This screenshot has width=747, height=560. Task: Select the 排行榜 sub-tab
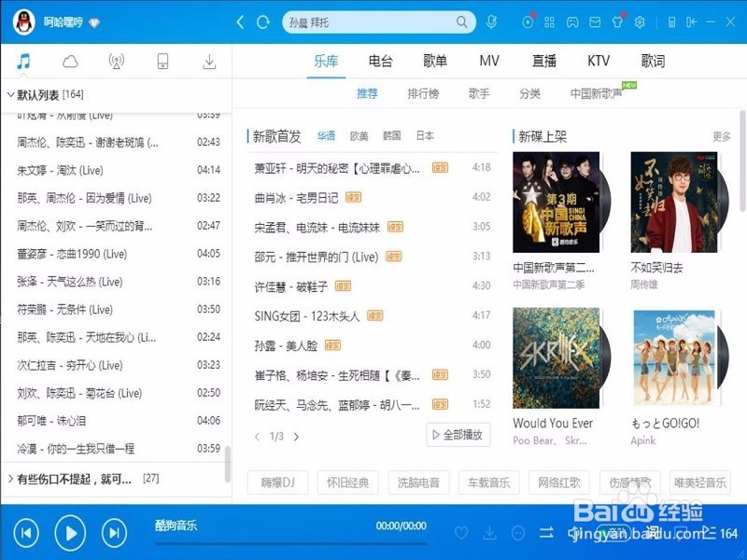click(x=423, y=93)
